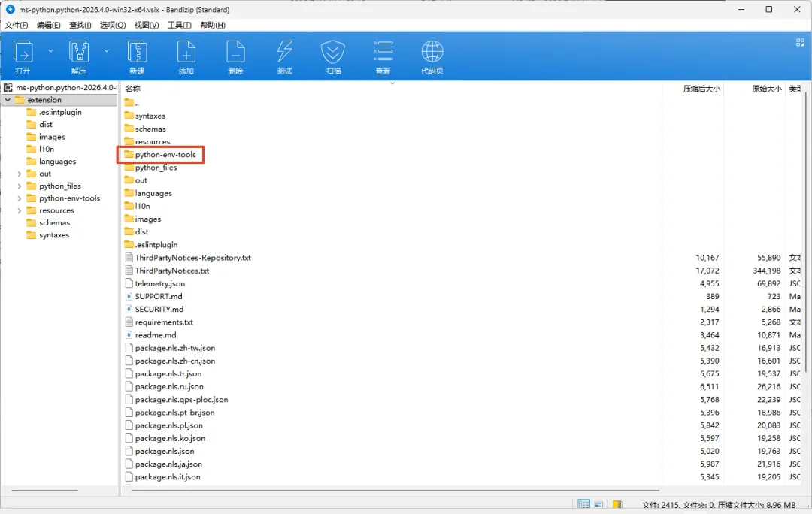
Task: Open dropdown arrow next to Open (打开)
Action: coord(51,51)
